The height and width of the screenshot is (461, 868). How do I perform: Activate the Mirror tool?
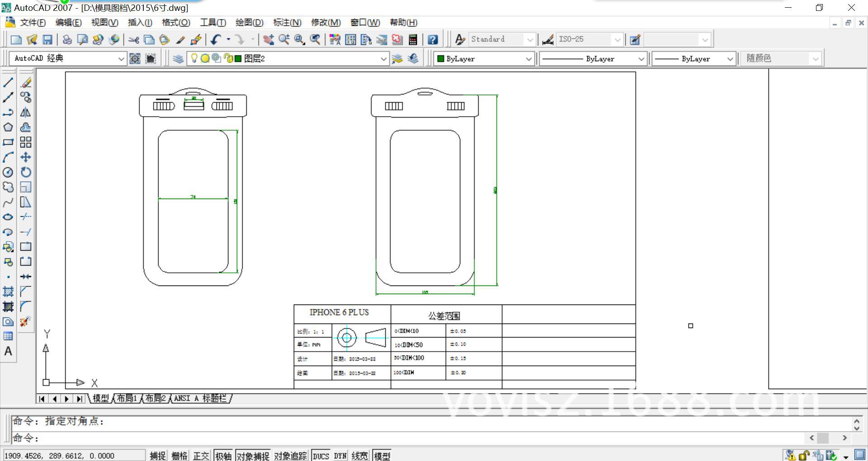tap(26, 112)
